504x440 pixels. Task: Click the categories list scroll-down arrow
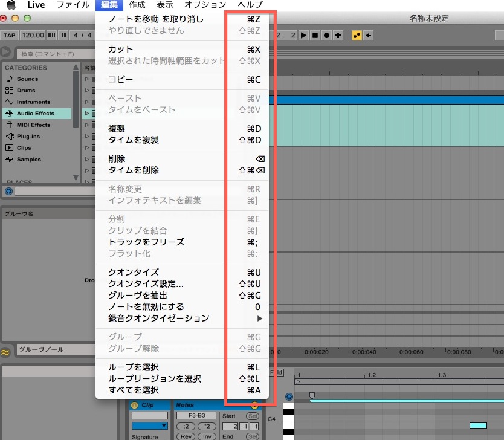coord(76,178)
